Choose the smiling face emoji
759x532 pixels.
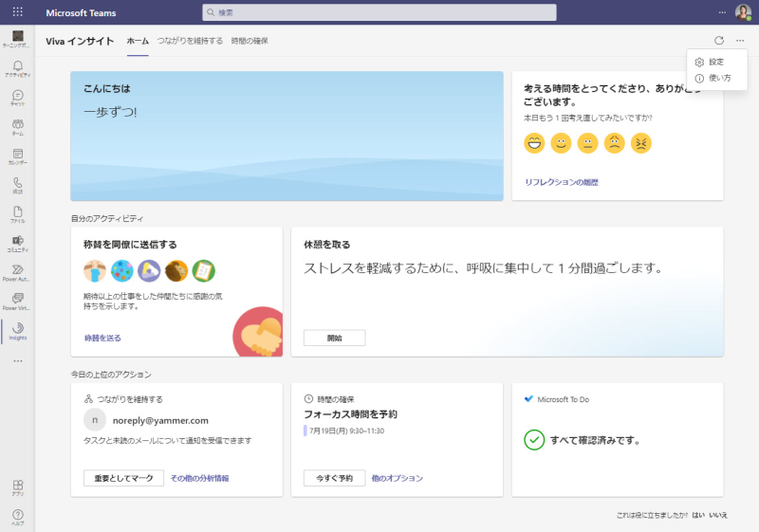click(x=561, y=143)
